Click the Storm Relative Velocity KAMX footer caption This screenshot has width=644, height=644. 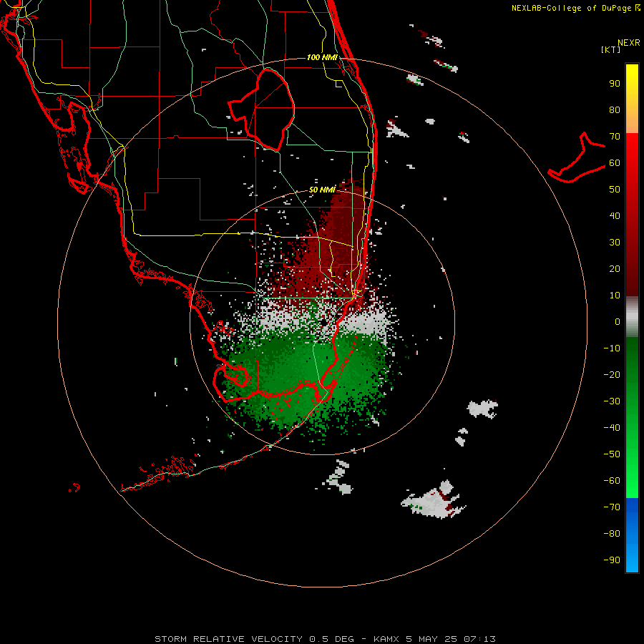pyautogui.click(x=325, y=639)
